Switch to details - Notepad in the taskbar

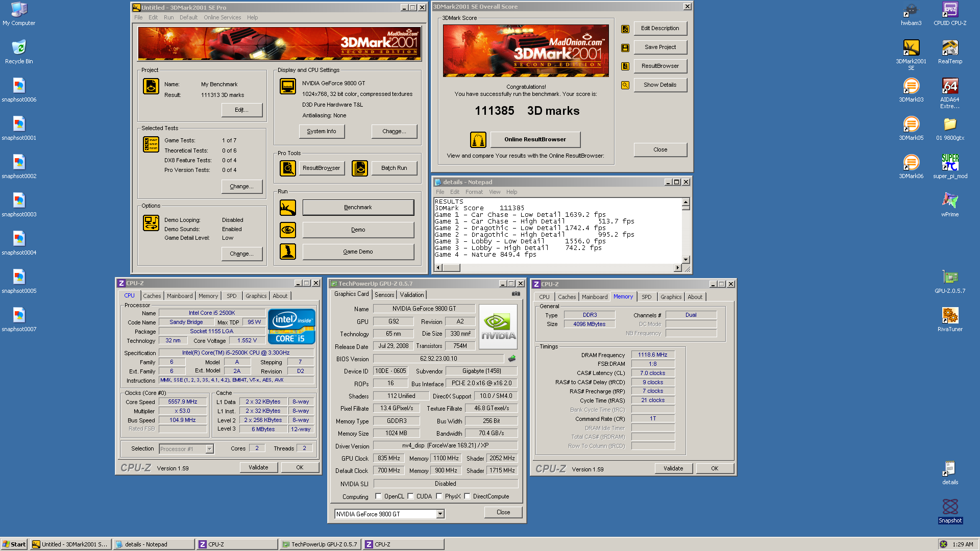pyautogui.click(x=154, y=544)
